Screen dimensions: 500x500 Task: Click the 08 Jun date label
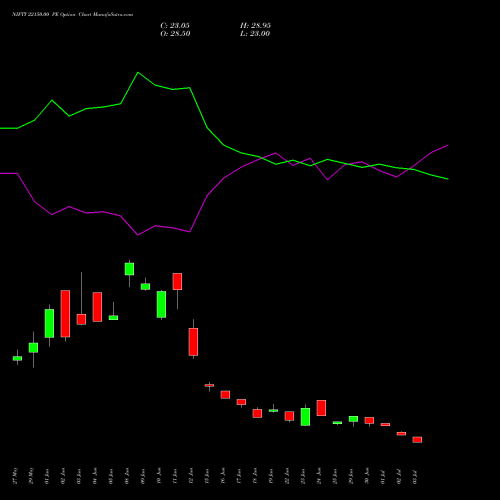point(127,476)
